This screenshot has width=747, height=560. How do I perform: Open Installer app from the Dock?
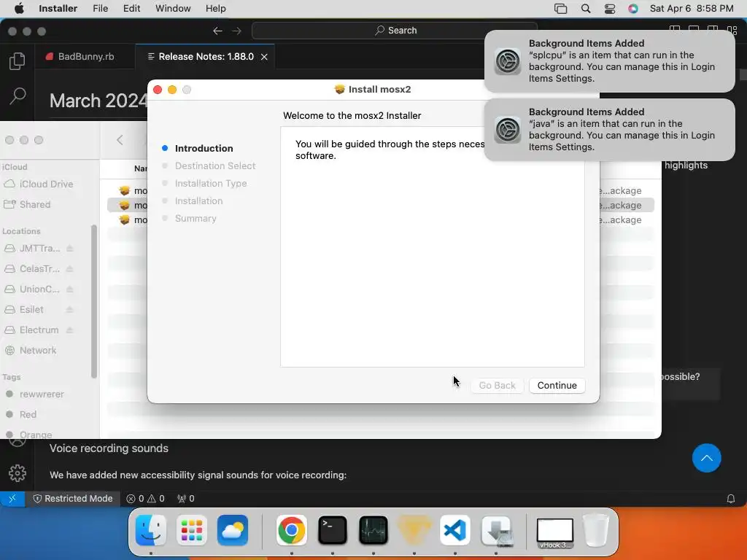tap(496, 530)
